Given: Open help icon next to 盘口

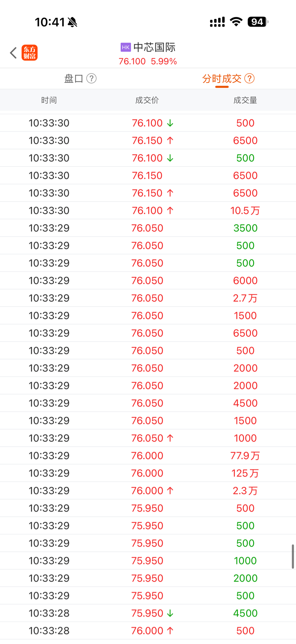Looking at the screenshot, I should (91, 79).
